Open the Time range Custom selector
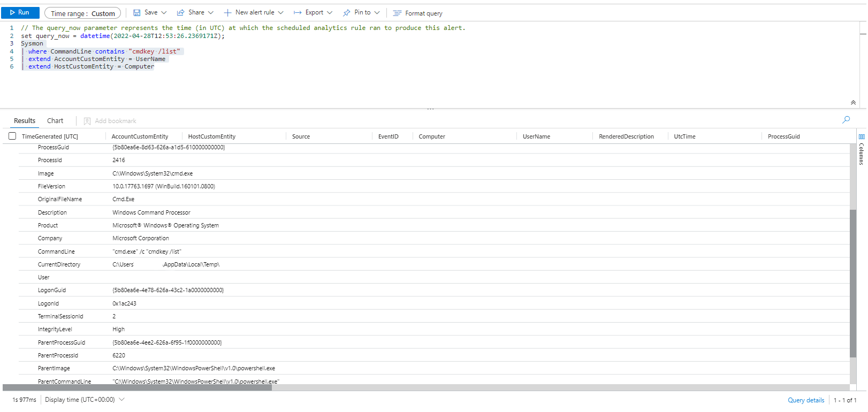The width and height of the screenshot is (868, 412). 82,13
